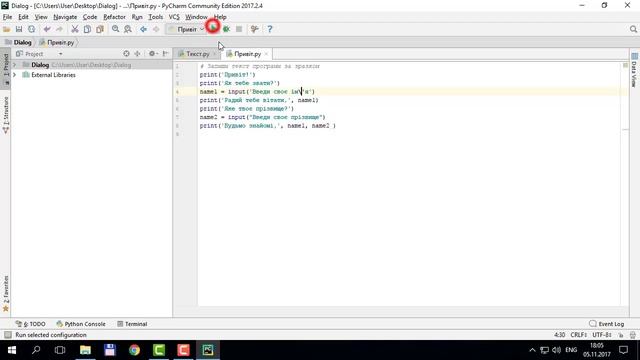
Task: Navigate back with blue left arrow
Action: (x=143, y=29)
